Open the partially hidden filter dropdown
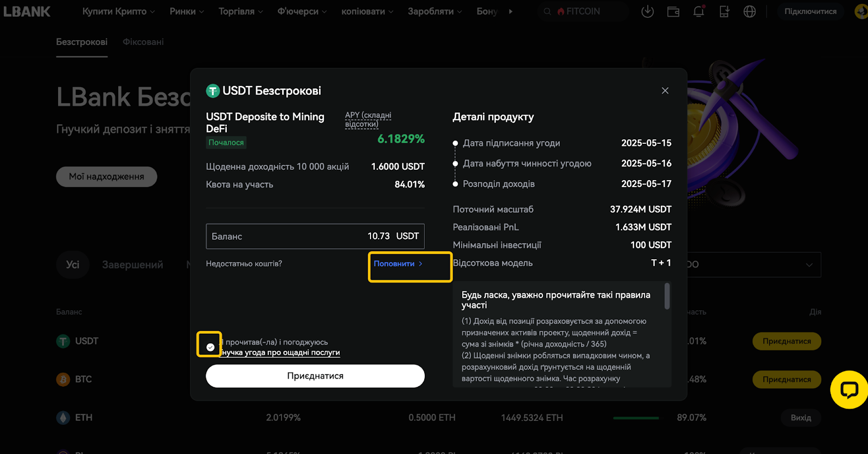The width and height of the screenshot is (868, 454). pos(754,265)
